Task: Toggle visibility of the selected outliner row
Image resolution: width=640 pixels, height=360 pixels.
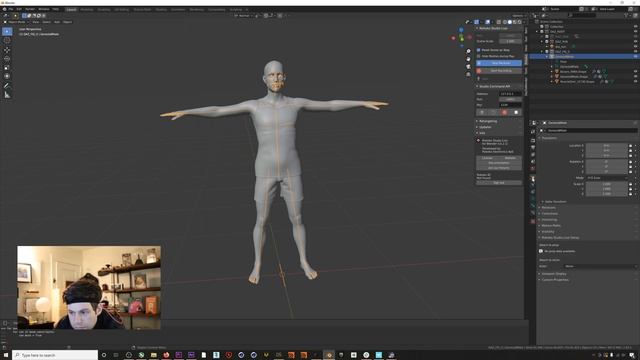Action: [x=636, y=56]
